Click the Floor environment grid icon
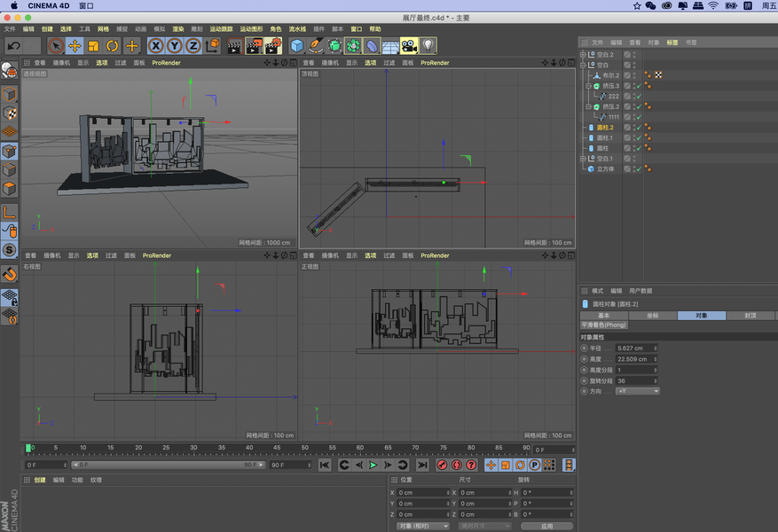778x532 pixels. [x=390, y=46]
